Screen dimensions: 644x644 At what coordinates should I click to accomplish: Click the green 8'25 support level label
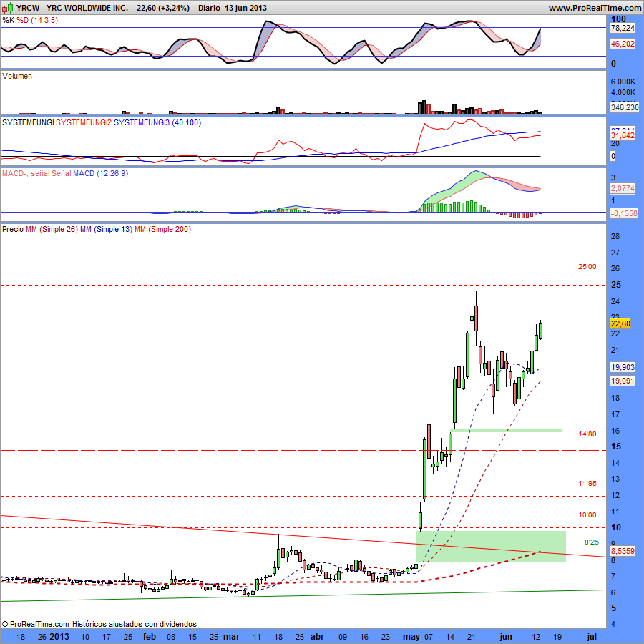[592, 542]
